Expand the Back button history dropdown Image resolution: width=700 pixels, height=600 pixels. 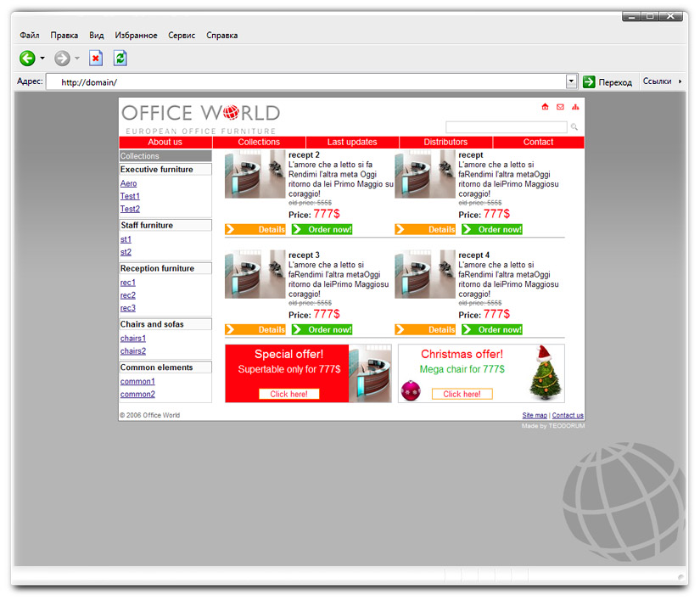(42, 59)
